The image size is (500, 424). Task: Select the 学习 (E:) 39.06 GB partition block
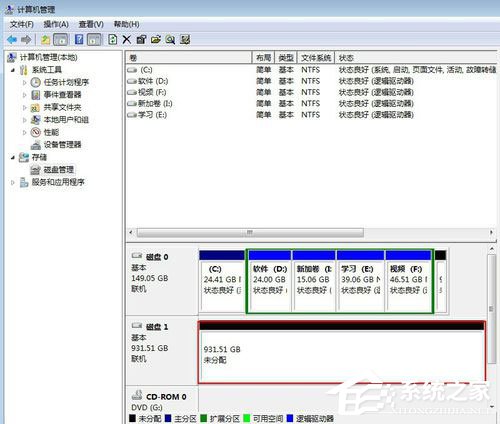[361, 282]
